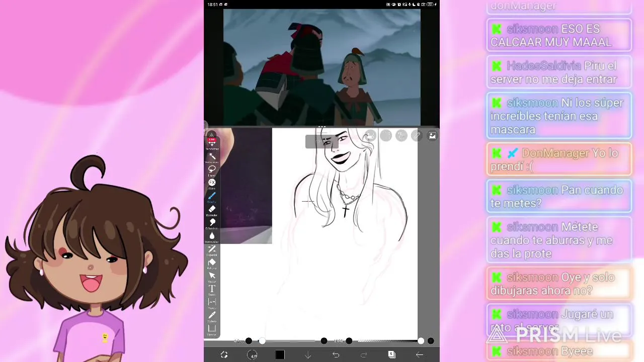Open the brush size settings circle
The width and height of the screenshot is (644, 362).
pos(252,354)
